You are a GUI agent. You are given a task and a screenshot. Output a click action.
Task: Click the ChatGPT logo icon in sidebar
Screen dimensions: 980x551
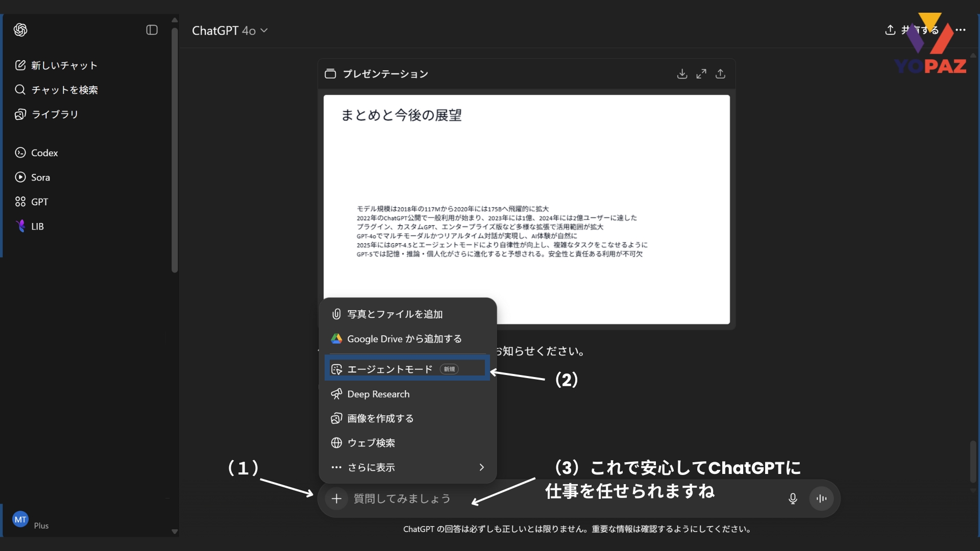click(x=20, y=30)
